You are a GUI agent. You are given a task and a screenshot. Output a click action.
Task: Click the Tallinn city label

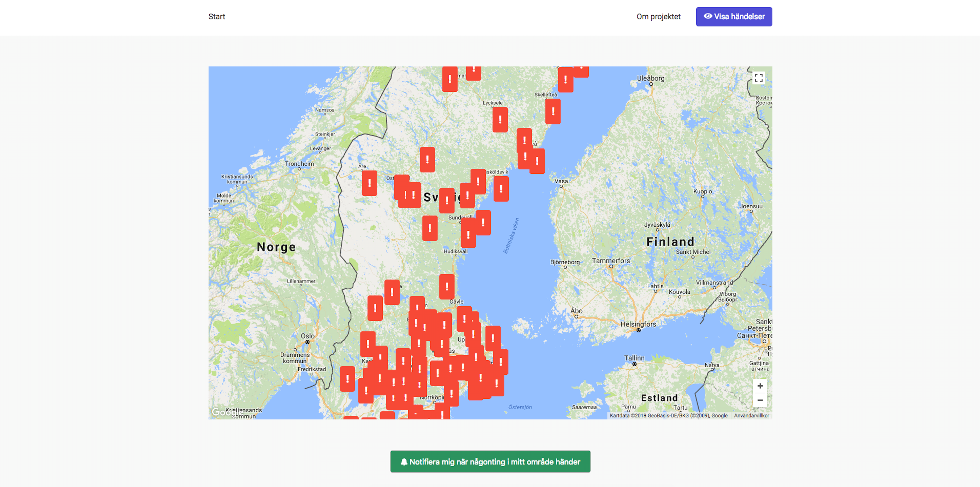pyautogui.click(x=634, y=358)
